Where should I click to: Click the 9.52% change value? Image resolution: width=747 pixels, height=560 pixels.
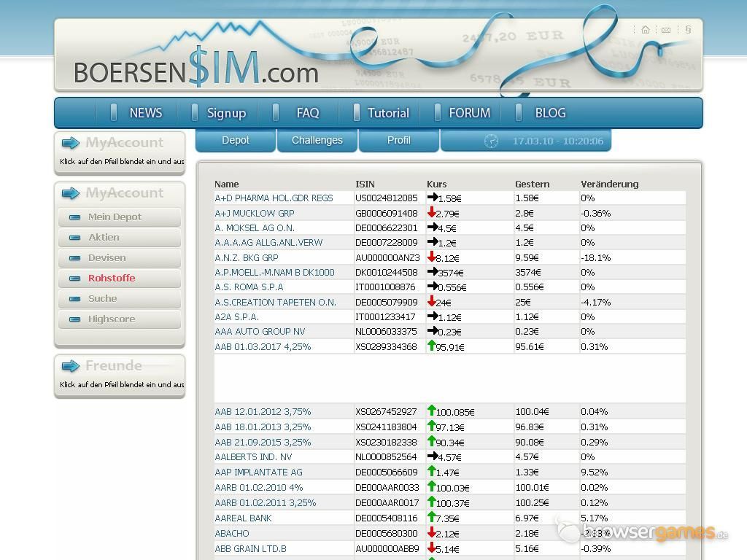click(594, 472)
